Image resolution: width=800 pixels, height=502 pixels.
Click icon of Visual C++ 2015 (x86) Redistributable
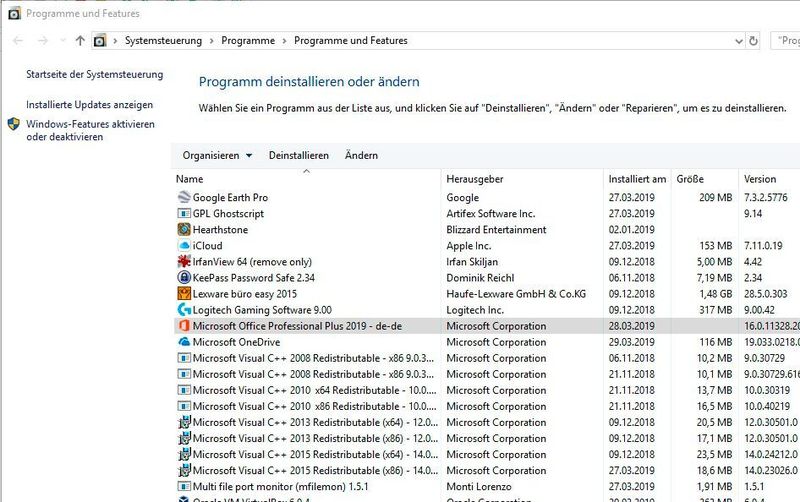click(x=184, y=470)
